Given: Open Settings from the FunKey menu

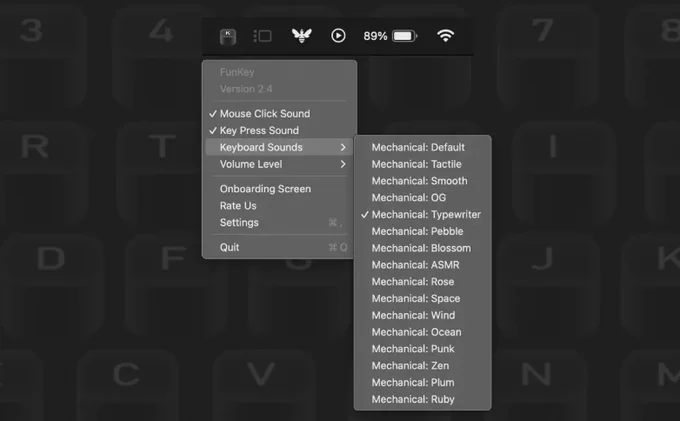Looking at the screenshot, I should coord(279,223).
